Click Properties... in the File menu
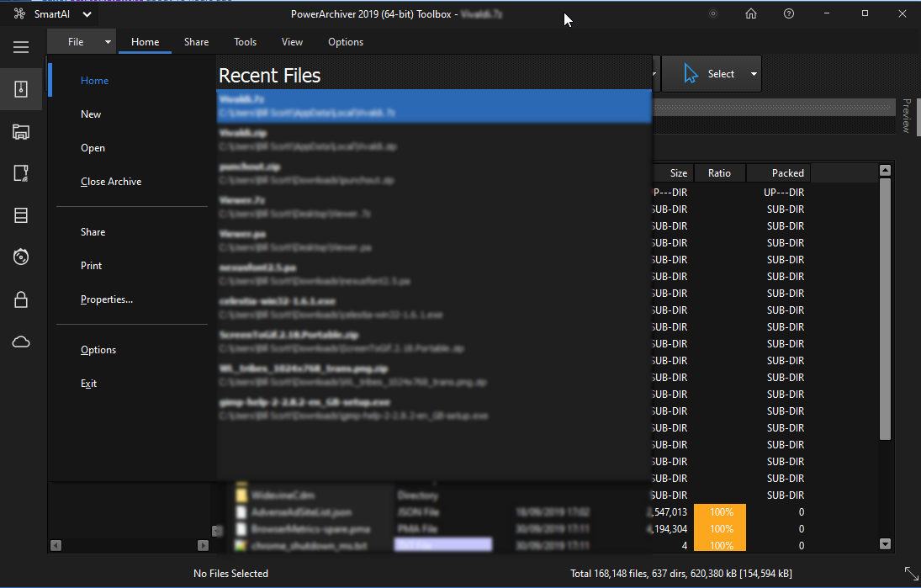Viewport: 921px width, 588px height. tap(107, 299)
